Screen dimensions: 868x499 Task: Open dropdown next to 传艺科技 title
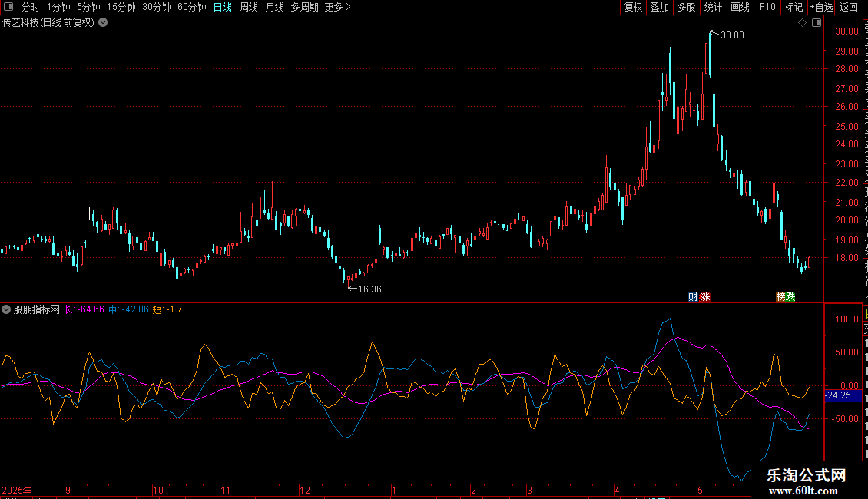point(103,23)
